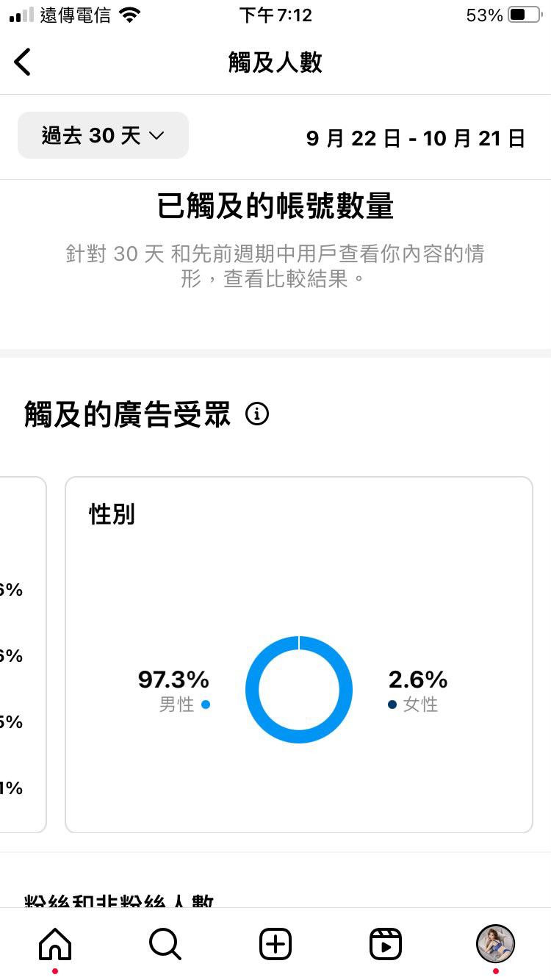Tap the dark blue 女性 legend dot
The image size is (551, 980).
click(x=392, y=705)
